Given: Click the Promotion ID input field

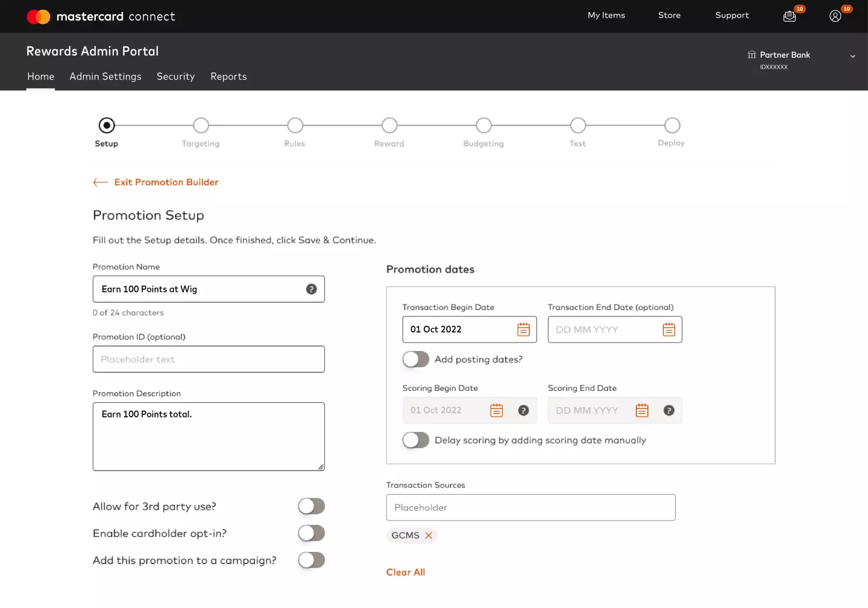Looking at the screenshot, I should tap(209, 359).
